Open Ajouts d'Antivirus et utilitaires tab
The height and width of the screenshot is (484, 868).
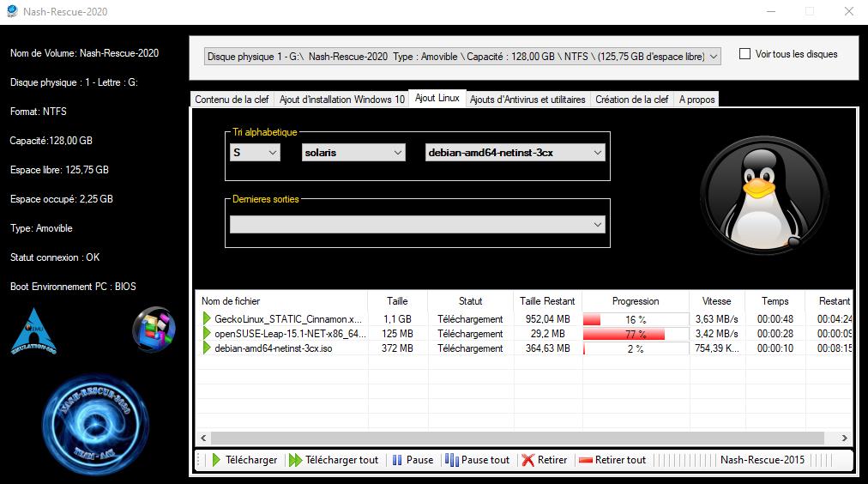coord(527,100)
